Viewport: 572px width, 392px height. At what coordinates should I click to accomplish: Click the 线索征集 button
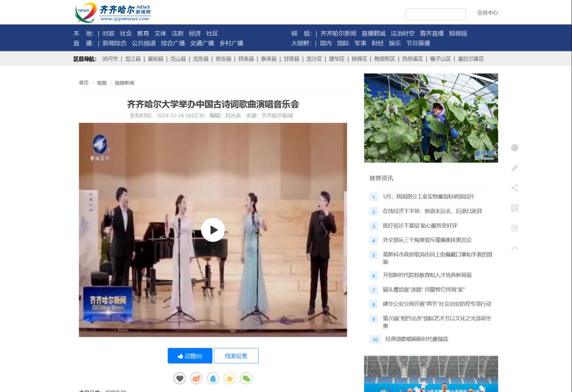[x=236, y=356]
